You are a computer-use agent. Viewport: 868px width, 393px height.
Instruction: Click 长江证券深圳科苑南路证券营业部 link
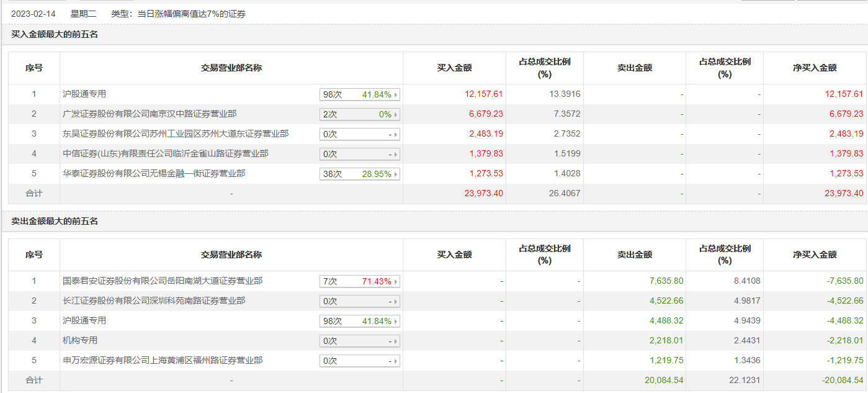[x=154, y=300]
